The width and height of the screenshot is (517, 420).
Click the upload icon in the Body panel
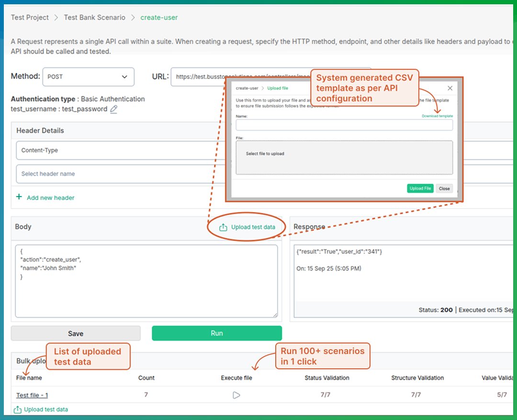pyautogui.click(x=223, y=227)
